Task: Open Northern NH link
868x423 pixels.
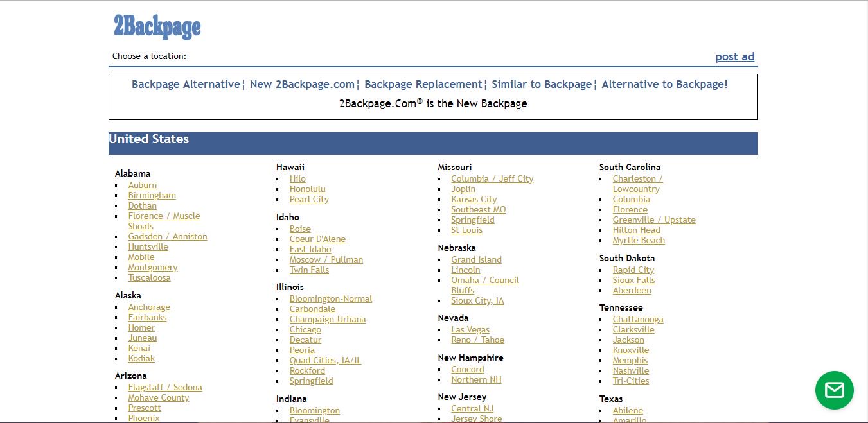Action: (x=476, y=379)
